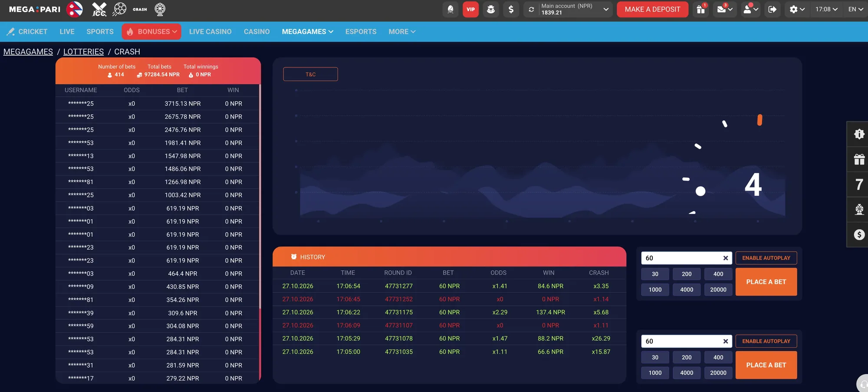Enable autoplay for the second bet panel

tap(766, 341)
